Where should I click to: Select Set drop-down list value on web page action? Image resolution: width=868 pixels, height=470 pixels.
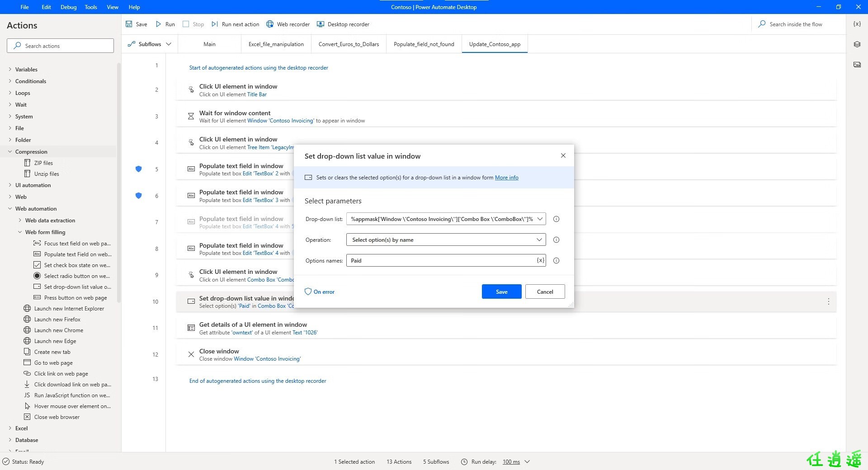coord(72,287)
